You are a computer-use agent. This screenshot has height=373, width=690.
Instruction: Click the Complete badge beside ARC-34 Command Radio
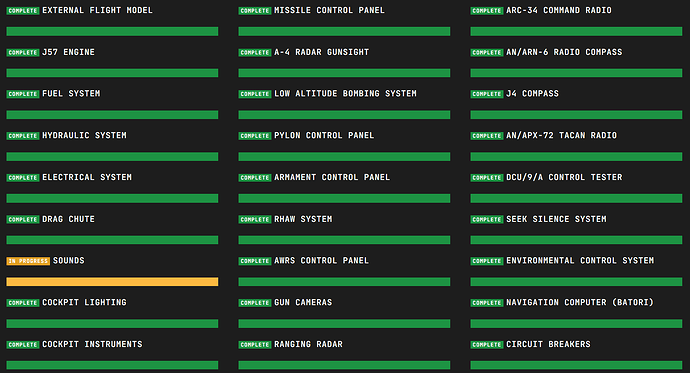487,11
